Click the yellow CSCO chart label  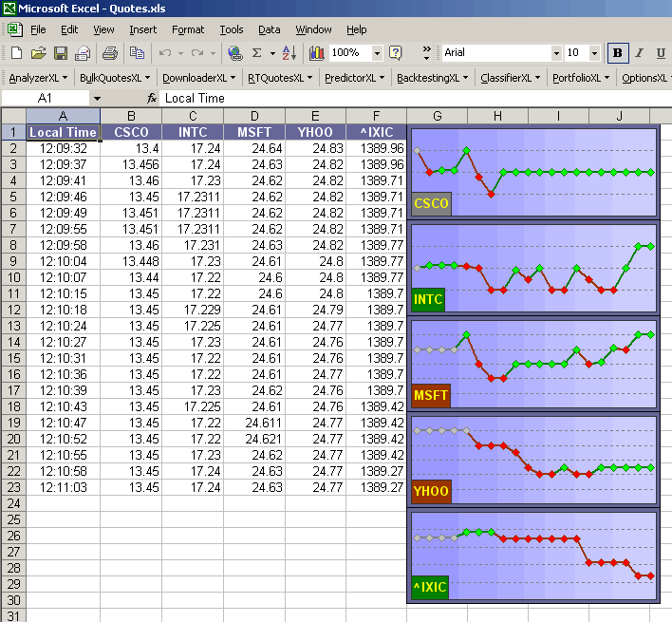pos(431,203)
